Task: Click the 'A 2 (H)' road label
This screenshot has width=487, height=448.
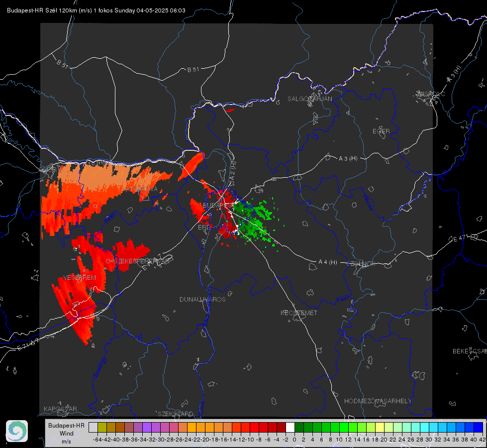Action: (x=233, y=171)
